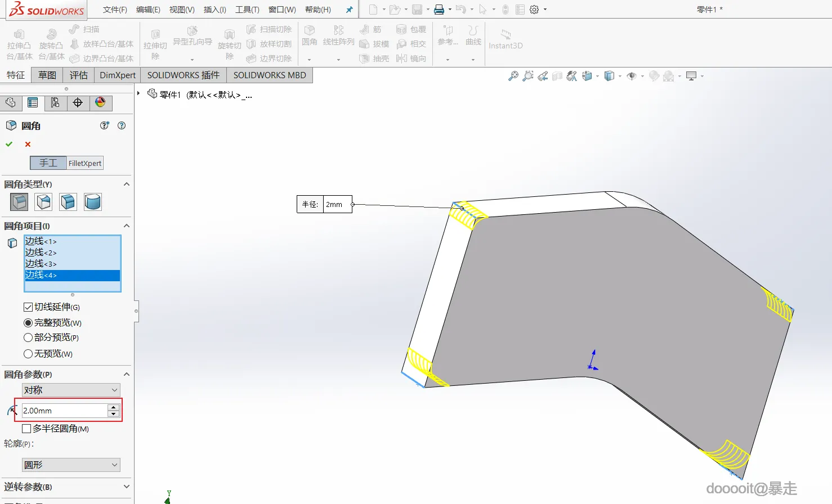Open the 圆形 profile dropdown

(71, 465)
